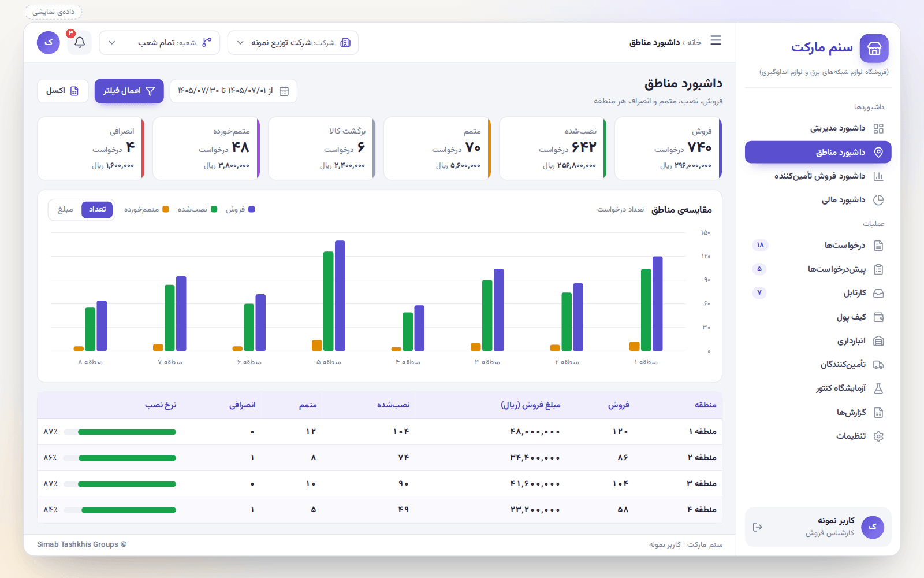Image resolution: width=924 pixels, height=578 pixels.
Task: Click the user avatar in top bar
Action: point(49,43)
